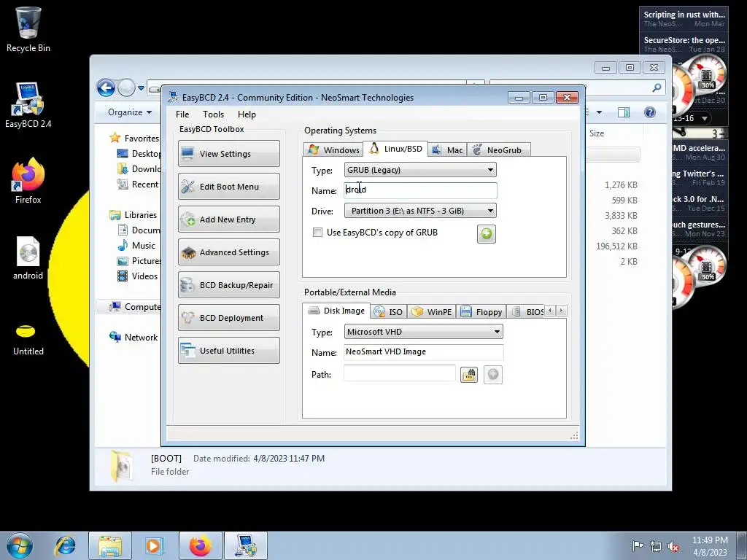Click Explorer window Back arrow button
This screenshot has width=747, height=560.
point(106,87)
